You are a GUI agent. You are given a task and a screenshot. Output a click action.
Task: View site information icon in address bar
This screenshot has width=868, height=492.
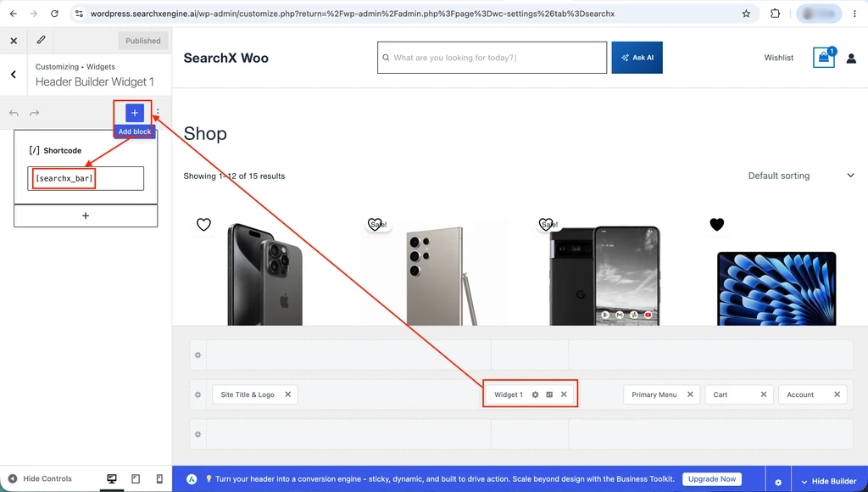click(x=79, y=14)
